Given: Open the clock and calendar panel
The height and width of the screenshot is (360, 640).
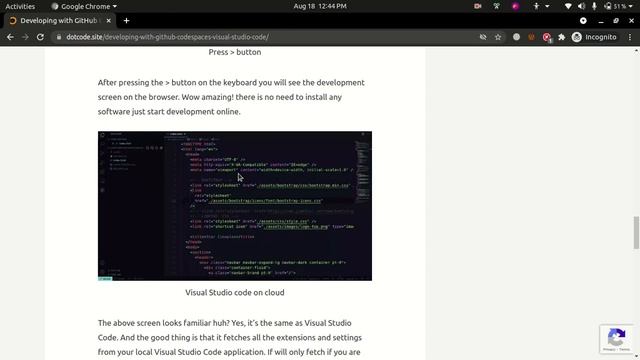Looking at the screenshot, I should click(x=320, y=6).
